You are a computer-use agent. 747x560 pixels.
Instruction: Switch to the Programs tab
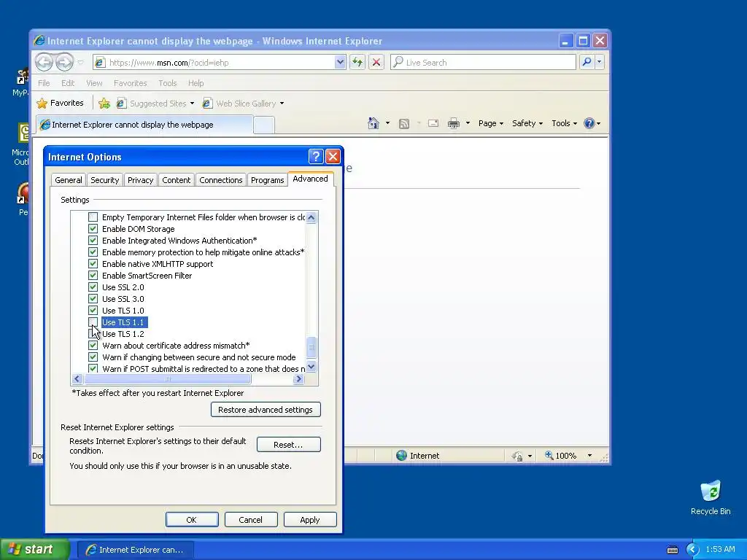pos(267,180)
